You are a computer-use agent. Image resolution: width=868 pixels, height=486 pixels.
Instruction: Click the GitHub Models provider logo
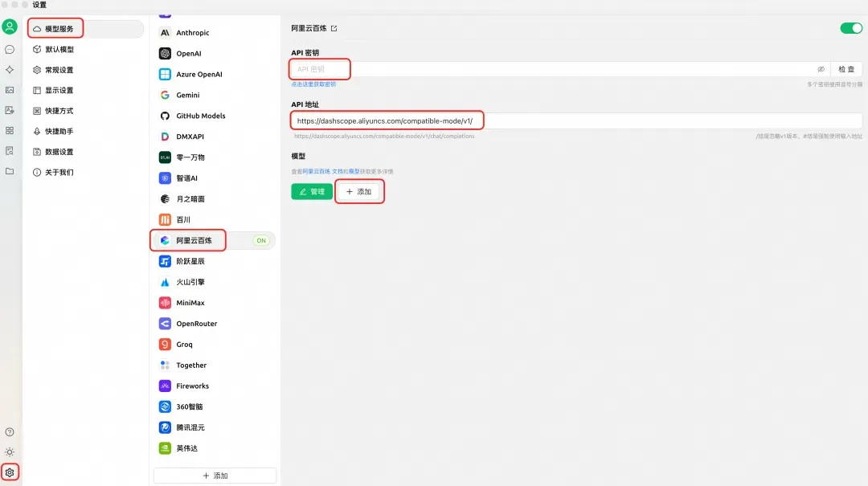[165, 116]
